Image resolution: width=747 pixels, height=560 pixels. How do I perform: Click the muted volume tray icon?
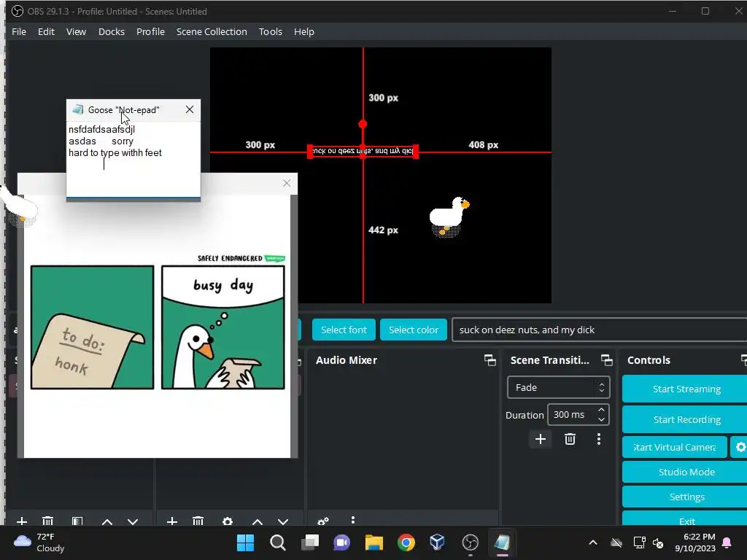[x=659, y=542]
